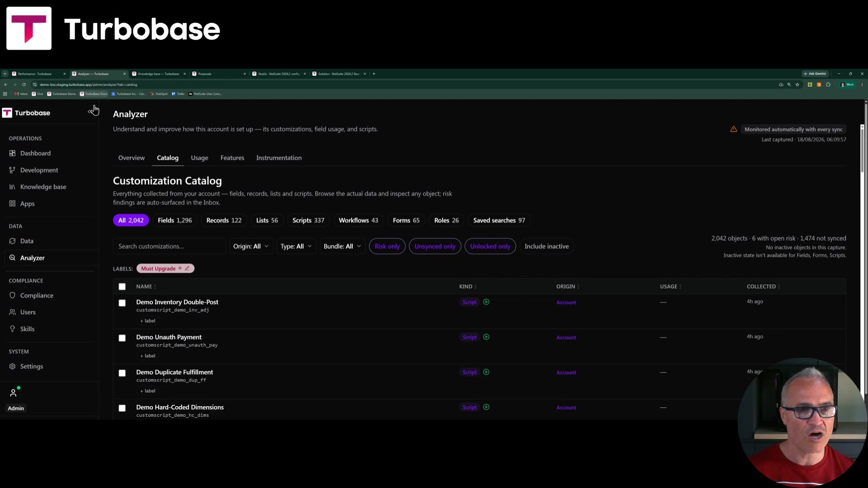Collapse the sidebar with the chevron icon
The height and width of the screenshot is (488, 868).
(x=90, y=112)
